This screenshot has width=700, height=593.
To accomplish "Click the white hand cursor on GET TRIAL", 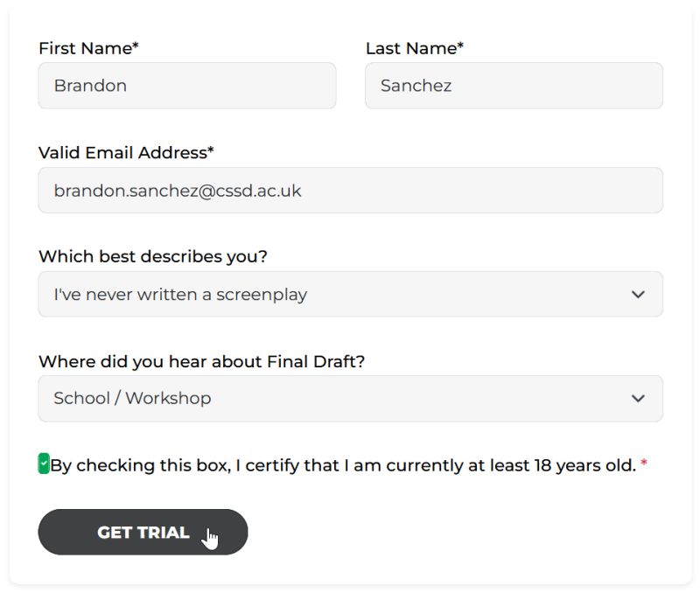I will [x=210, y=539].
